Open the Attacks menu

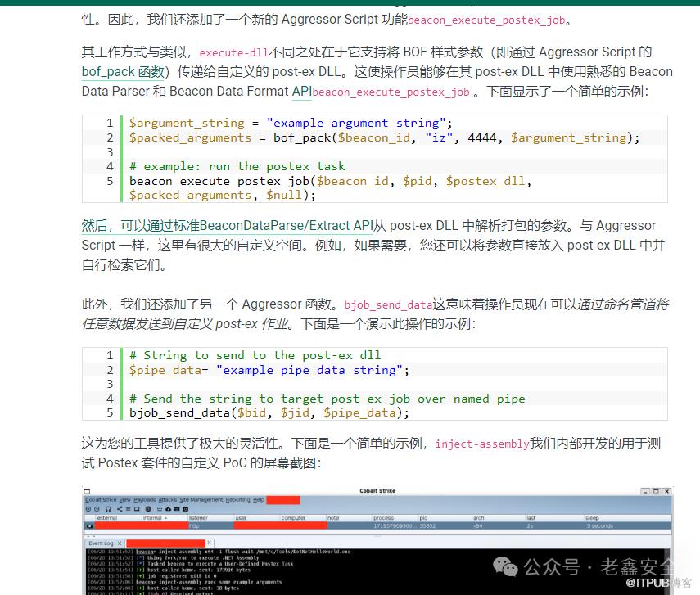(168, 499)
